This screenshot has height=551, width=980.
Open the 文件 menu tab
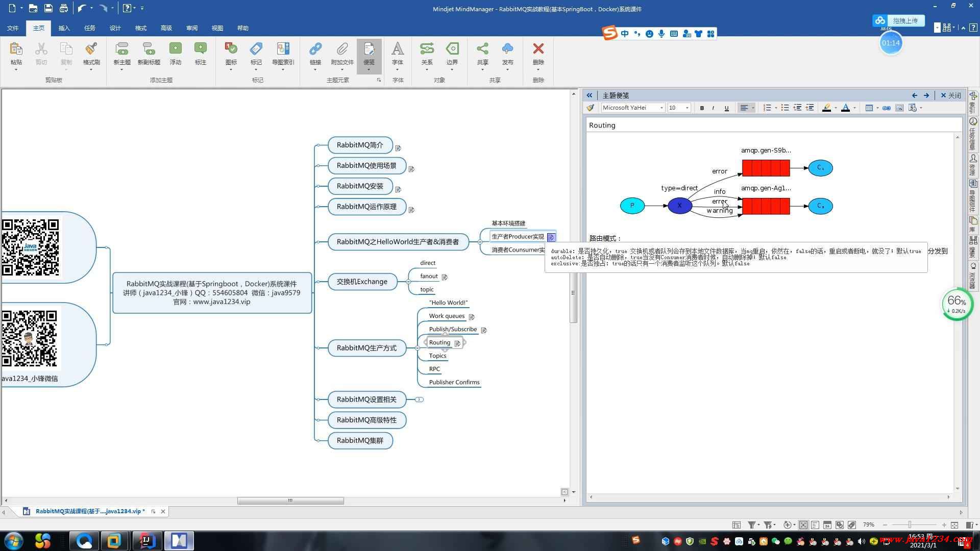[x=13, y=28]
